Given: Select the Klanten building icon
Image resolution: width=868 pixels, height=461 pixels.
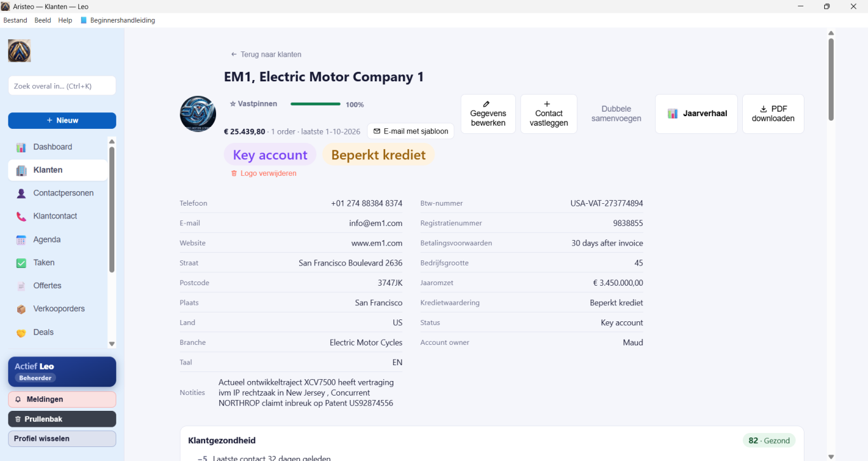Looking at the screenshot, I should [x=21, y=170].
